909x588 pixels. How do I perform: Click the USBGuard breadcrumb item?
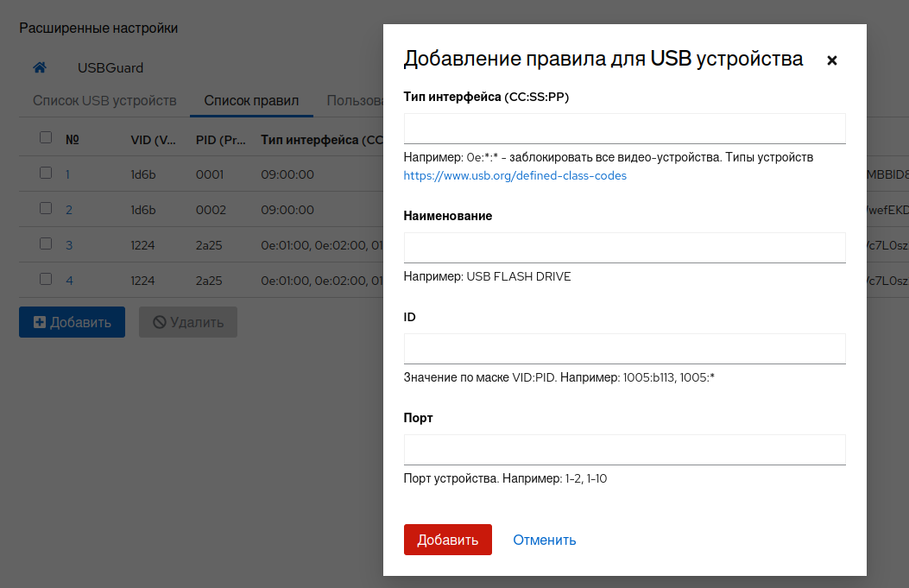click(x=110, y=67)
